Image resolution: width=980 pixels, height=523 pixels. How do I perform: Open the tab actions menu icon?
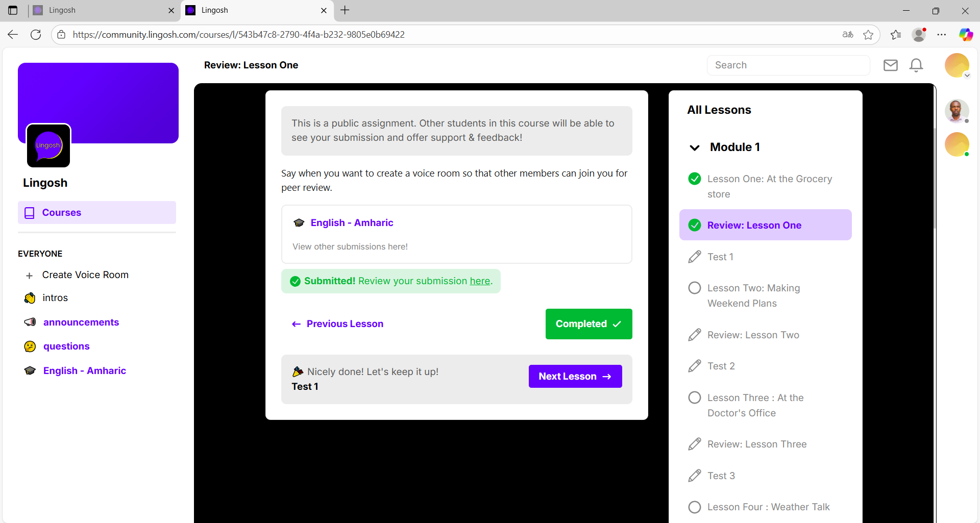click(13, 10)
